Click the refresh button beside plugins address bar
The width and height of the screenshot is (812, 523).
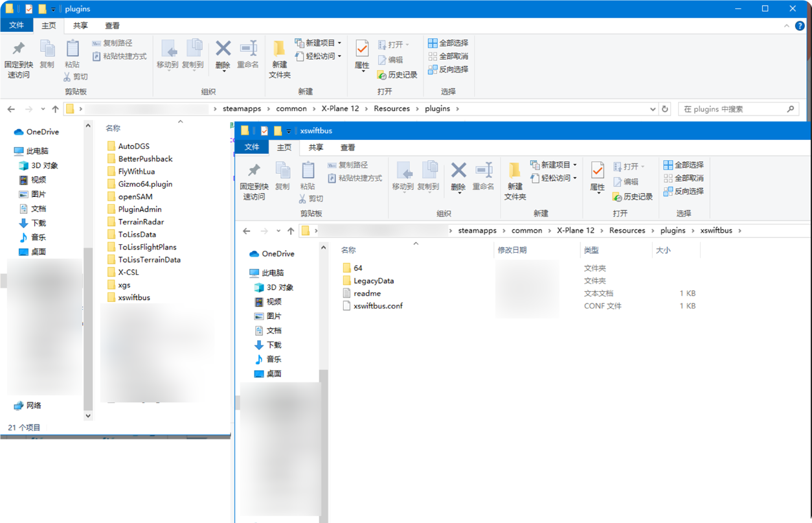click(x=665, y=109)
